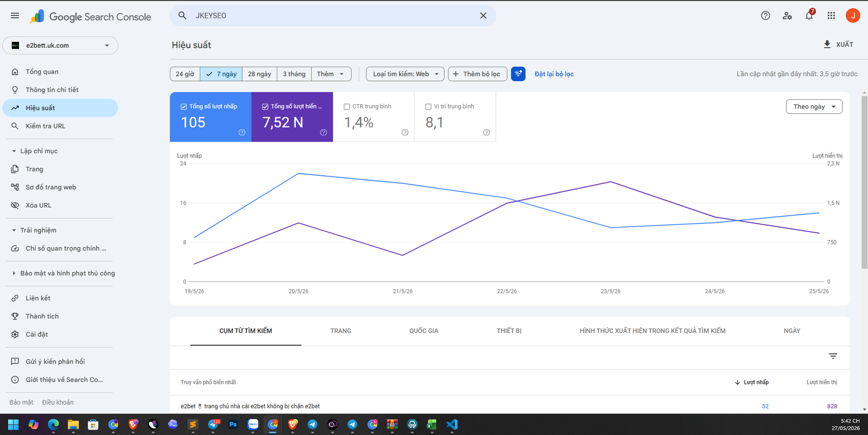Click Đặt lại bộ lọc link
Image resolution: width=868 pixels, height=435 pixels.
pos(554,74)
